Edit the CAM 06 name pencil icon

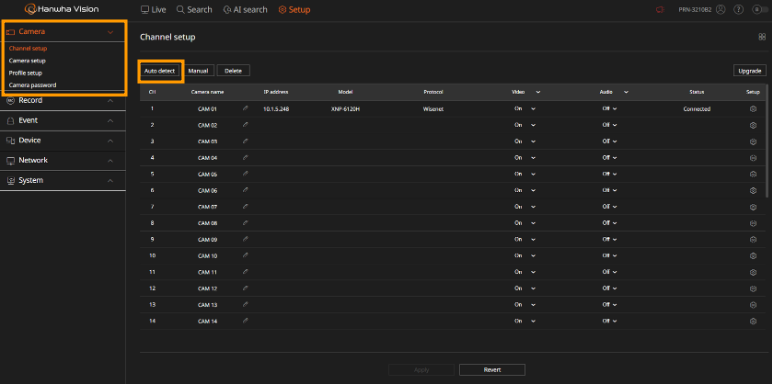[x=246, y=190]
